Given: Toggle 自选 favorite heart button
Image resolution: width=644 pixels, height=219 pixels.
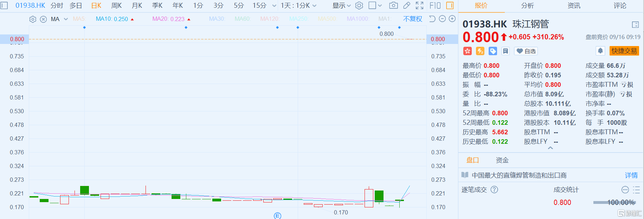Looking at the screenshot, I should 526,51.
